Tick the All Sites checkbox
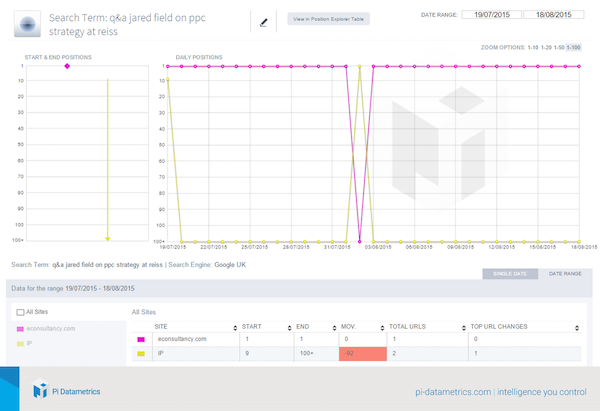The image size is (600, 411). [20, 312]
